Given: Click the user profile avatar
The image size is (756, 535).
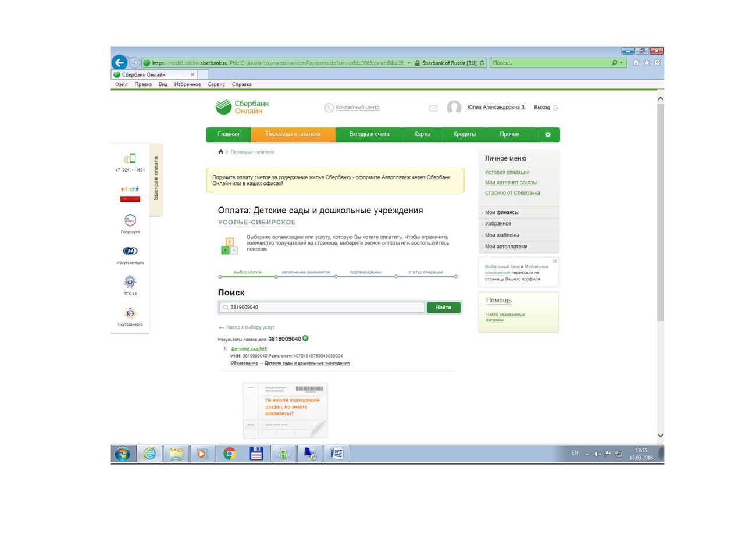Looking at the screenshot, I should tap(454, 108).
